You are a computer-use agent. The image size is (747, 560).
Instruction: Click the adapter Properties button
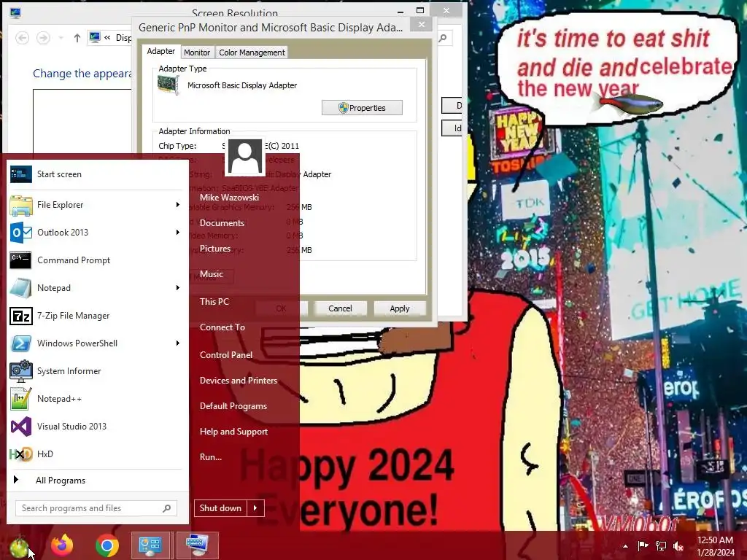(x=362, y=108)
